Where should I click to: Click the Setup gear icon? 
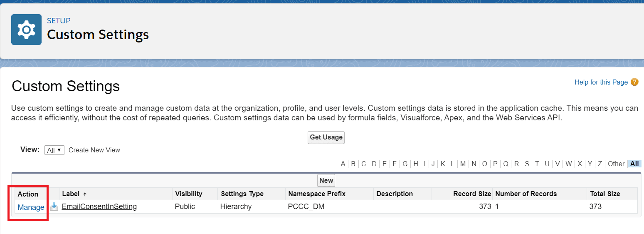point(26,30)
